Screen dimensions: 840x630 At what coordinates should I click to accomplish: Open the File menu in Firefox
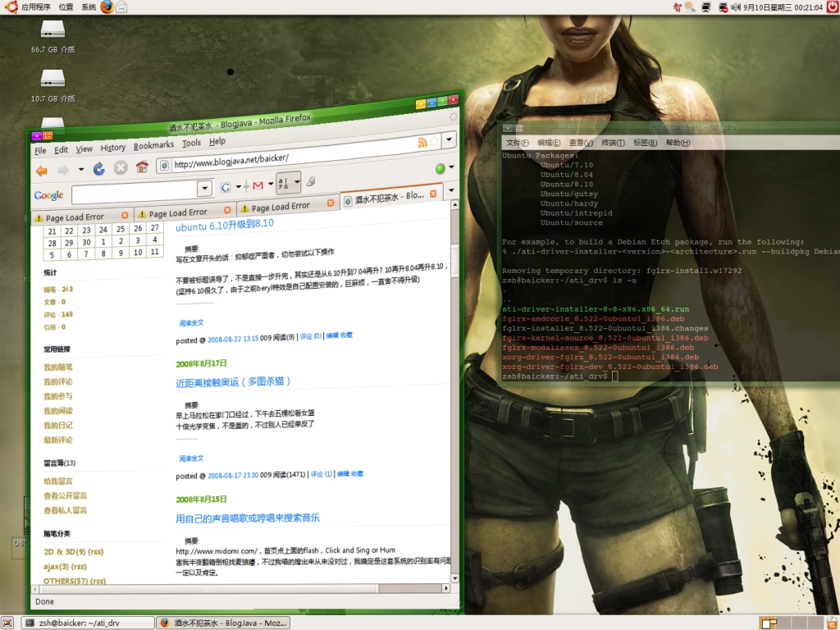click(x=40, y=151)
